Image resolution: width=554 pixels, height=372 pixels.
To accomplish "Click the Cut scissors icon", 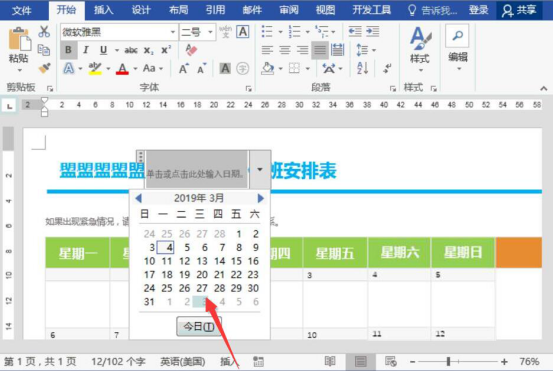I will pyautogui.click(x=44, y=32).
